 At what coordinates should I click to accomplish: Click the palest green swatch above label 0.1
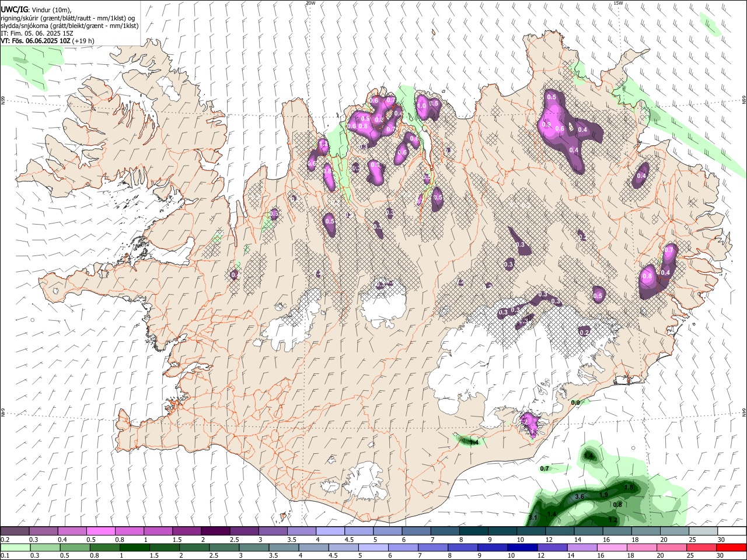click(15, 548)
